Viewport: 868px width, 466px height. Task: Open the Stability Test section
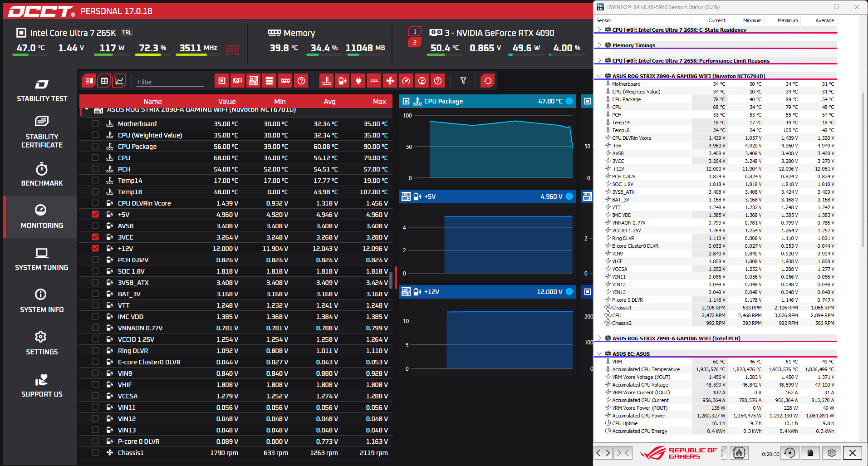click(42, 90)
